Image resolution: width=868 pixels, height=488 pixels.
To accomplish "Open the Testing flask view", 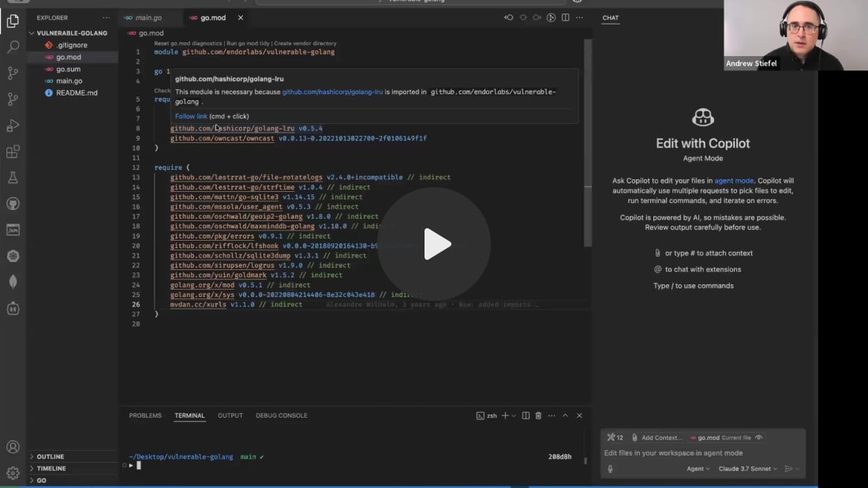I will tap(13, 178).
